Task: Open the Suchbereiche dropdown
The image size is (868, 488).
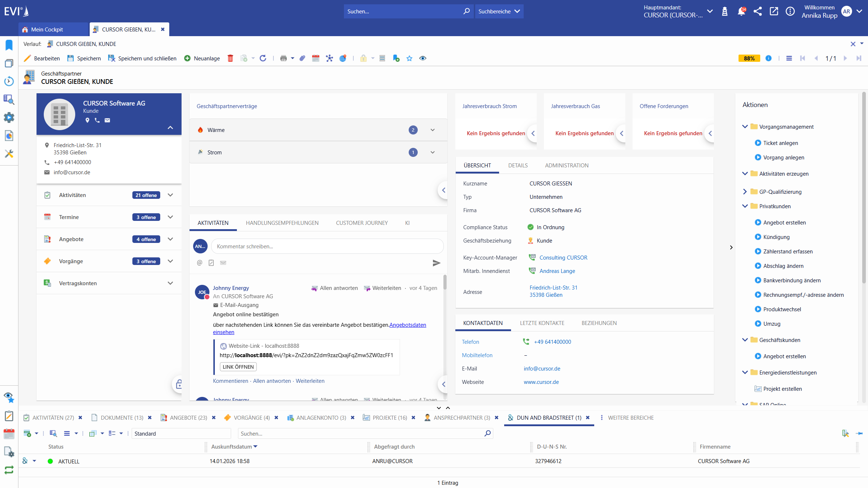Action: [x=499, y=11]
